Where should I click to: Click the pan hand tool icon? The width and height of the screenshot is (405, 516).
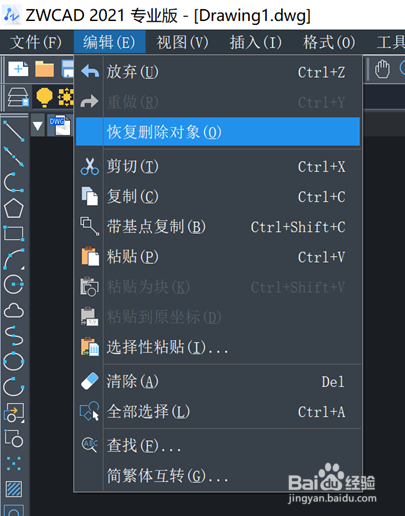382,69
